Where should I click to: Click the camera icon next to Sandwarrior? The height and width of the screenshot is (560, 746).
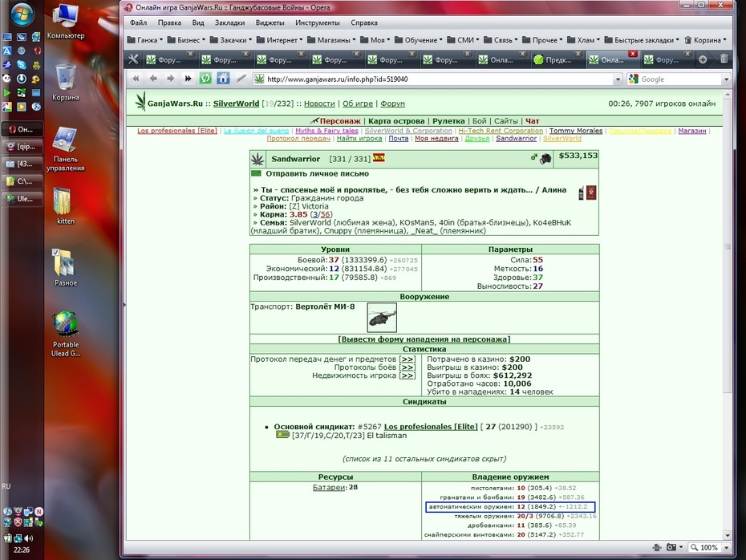point(545,159)
